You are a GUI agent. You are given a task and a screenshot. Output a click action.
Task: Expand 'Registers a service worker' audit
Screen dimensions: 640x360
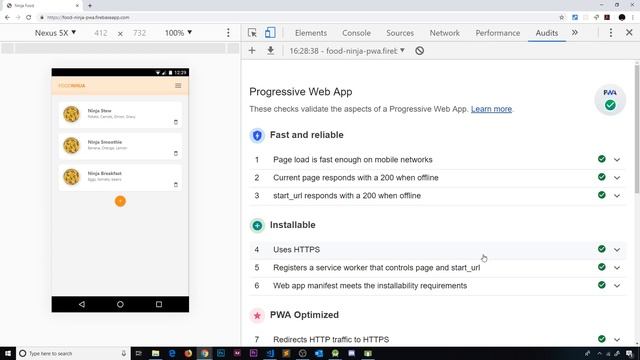[x=617, y=267]
